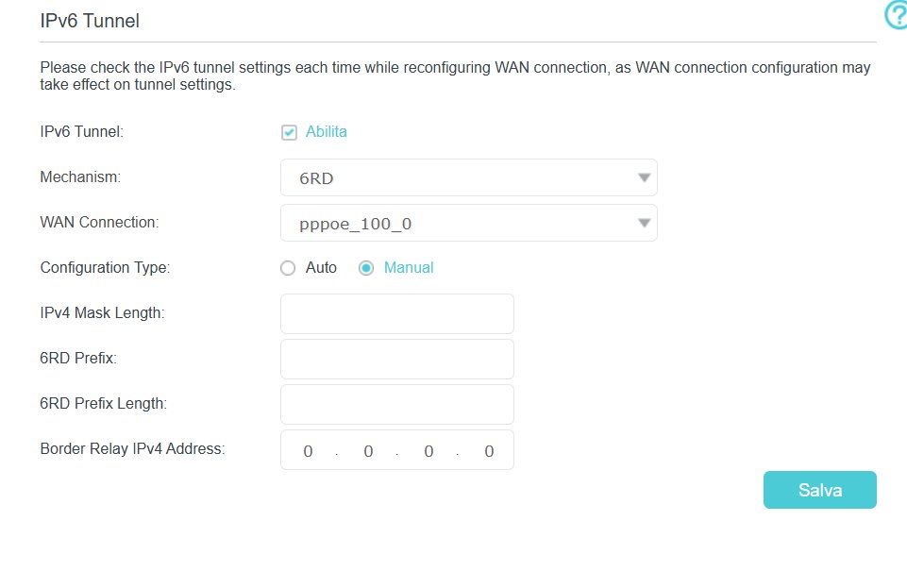Click the IPv6 Tunnel section heading
The height and width of the screenshot is (588, 907).
[x=90, y=21]
